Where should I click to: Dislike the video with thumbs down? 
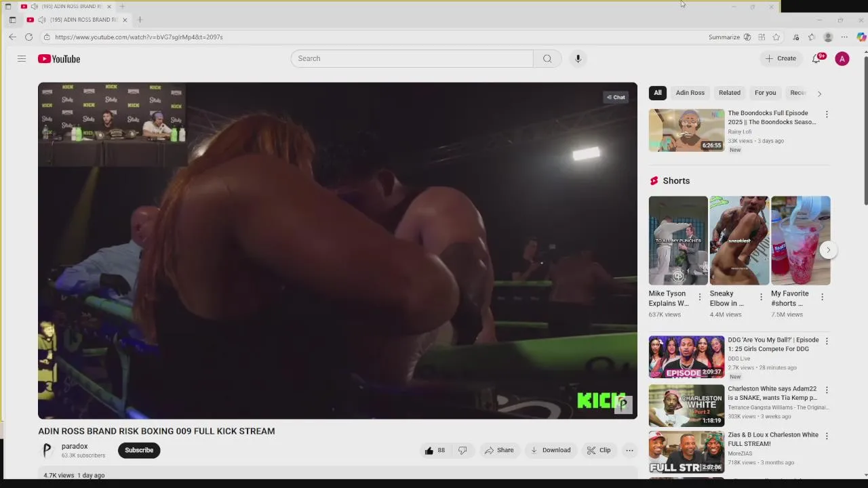pos(462,450)
